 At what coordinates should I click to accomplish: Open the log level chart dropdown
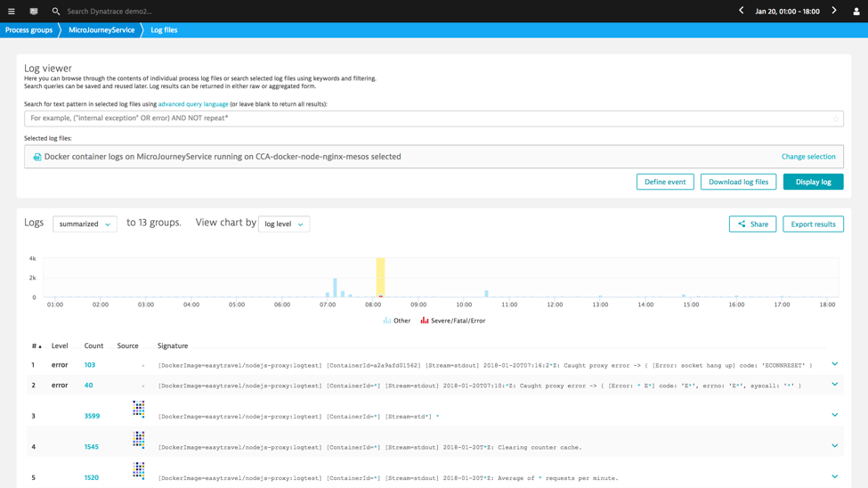284,224
